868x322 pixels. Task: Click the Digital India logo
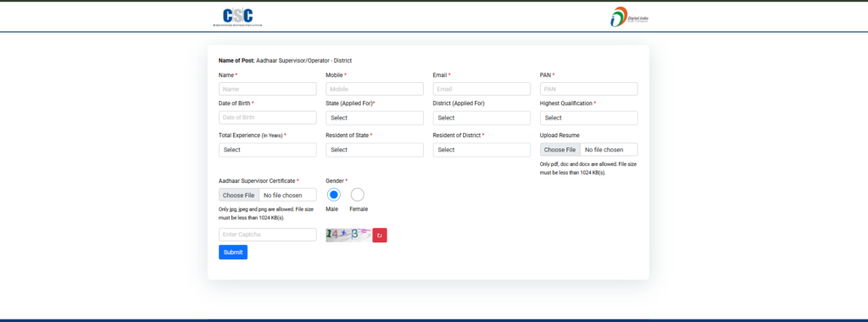629,17
